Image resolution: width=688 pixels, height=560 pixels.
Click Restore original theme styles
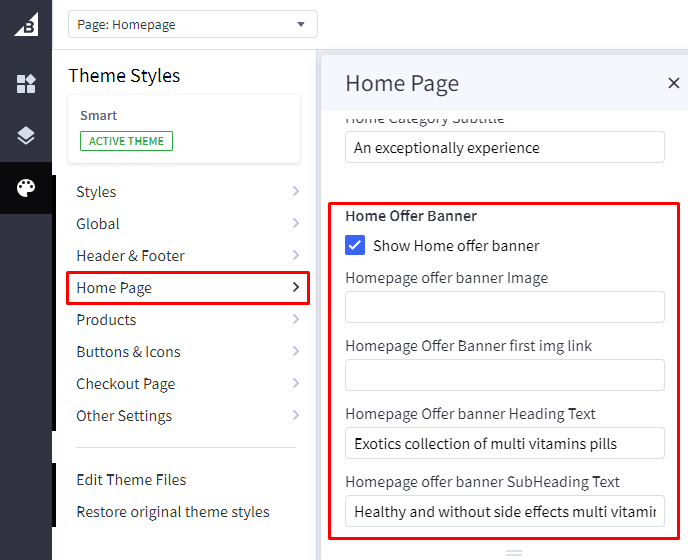pyautogui.click(x=173, y=512)
